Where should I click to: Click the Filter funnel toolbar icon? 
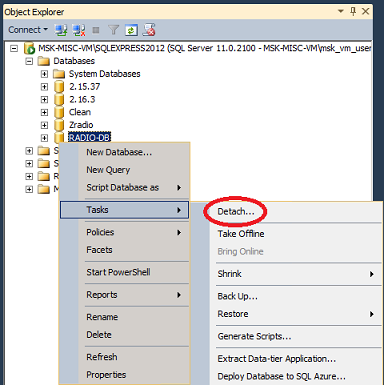[x=114, y=30]
